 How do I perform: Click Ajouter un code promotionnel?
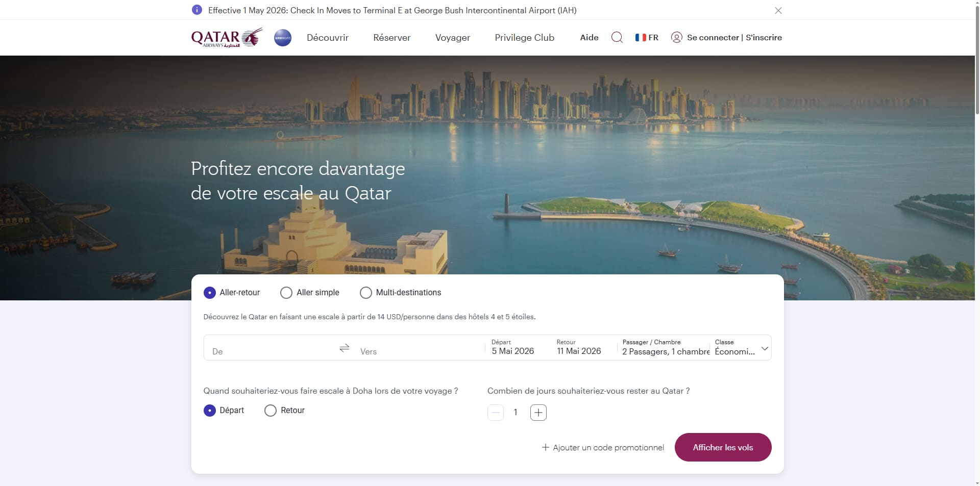point(603,447)
